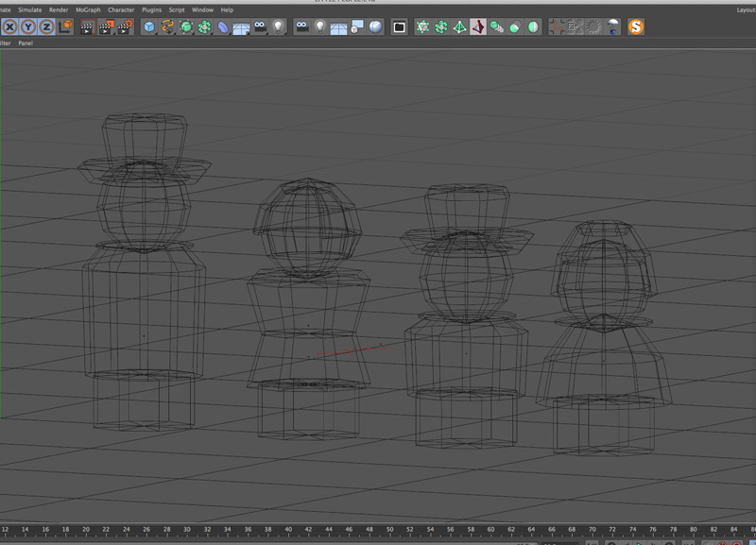Jump to frame 76 on timeline ruler
Screen dimensions: 756x545
[653, 530]
